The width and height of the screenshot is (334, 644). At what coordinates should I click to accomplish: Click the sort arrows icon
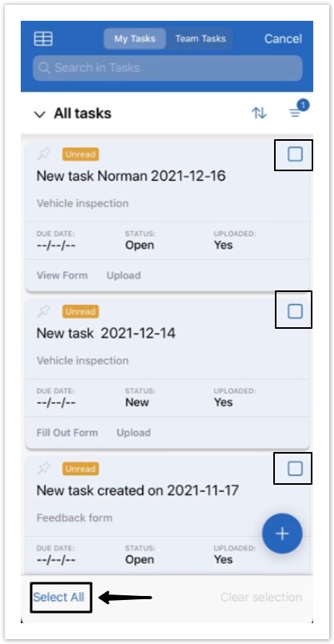click(x=259, y=113)
